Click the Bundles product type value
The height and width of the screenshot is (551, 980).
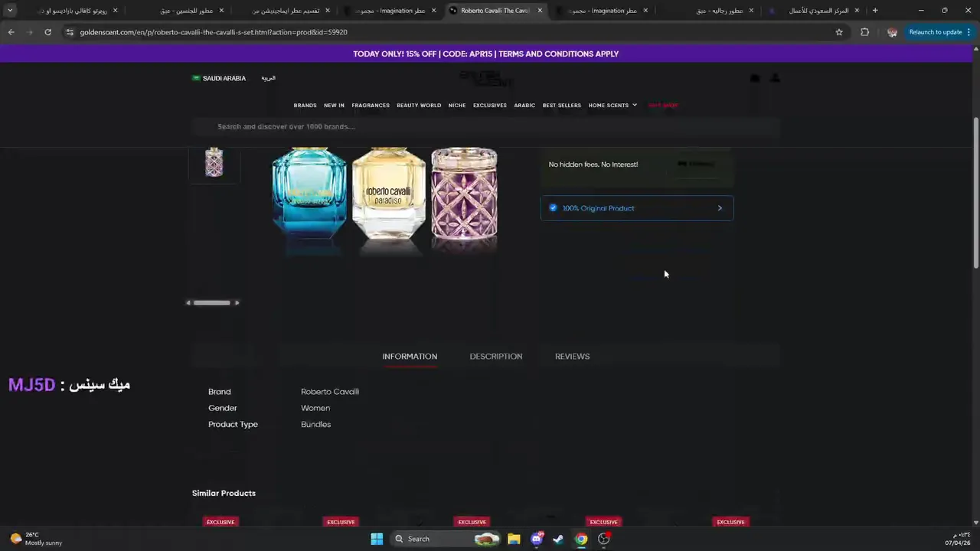pyautogui.click(x=315, y=425)
